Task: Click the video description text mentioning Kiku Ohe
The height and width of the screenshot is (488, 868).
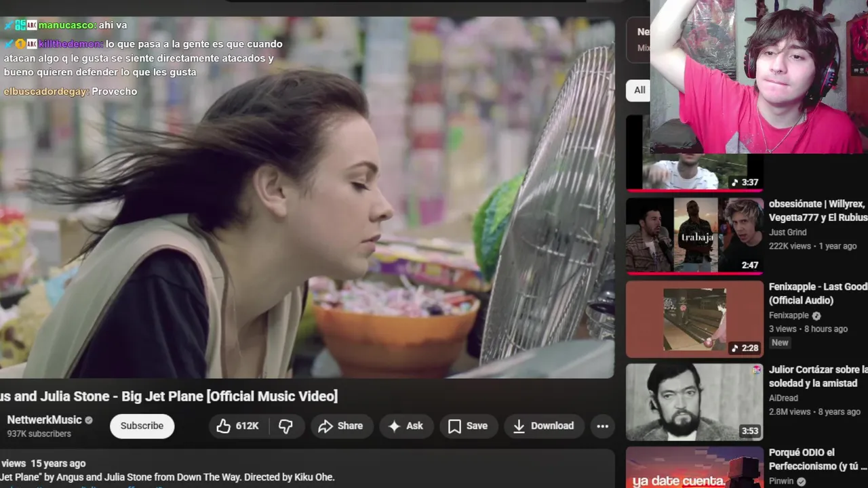Action: (167, 477)
